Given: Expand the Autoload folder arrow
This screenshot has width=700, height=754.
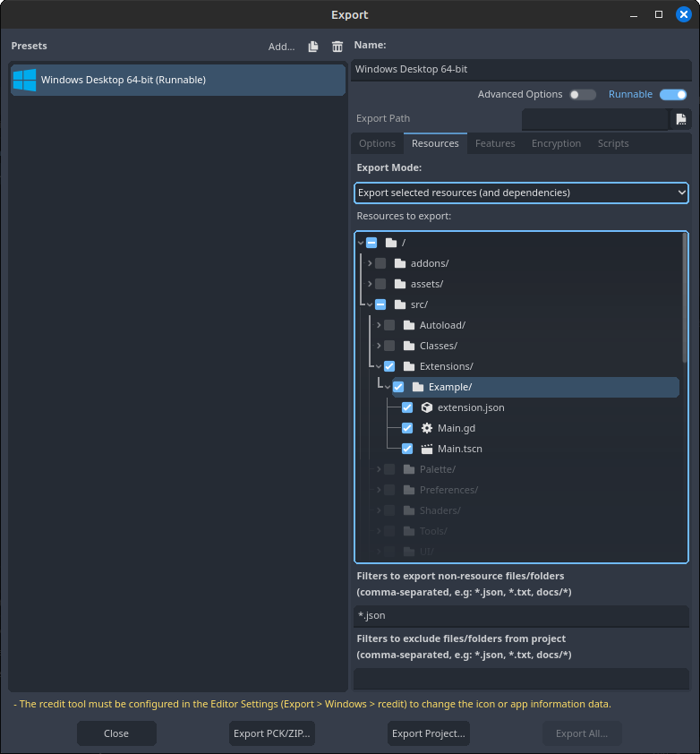Looking at the screenshot, I should click(x=379, y=326).
